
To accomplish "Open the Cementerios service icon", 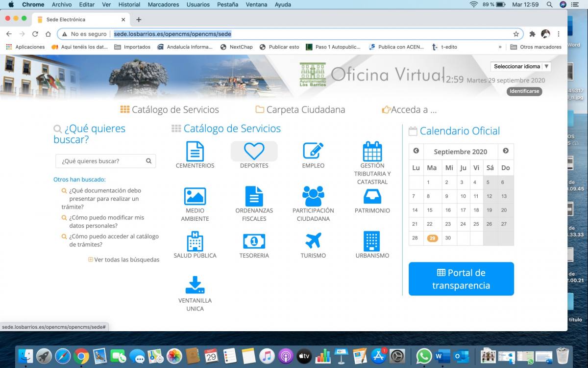I will pos(195,152).
